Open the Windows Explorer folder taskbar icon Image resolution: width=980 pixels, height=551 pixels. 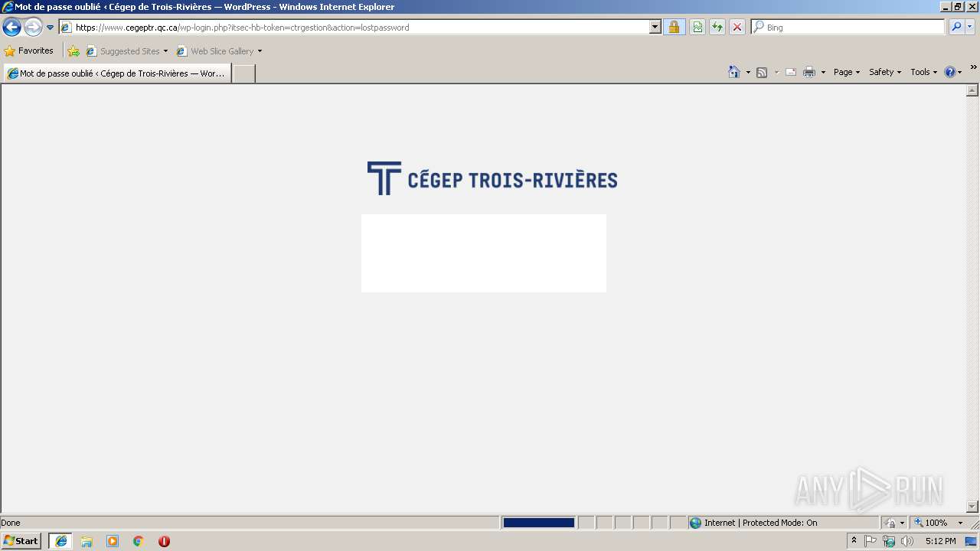point(87,541)
